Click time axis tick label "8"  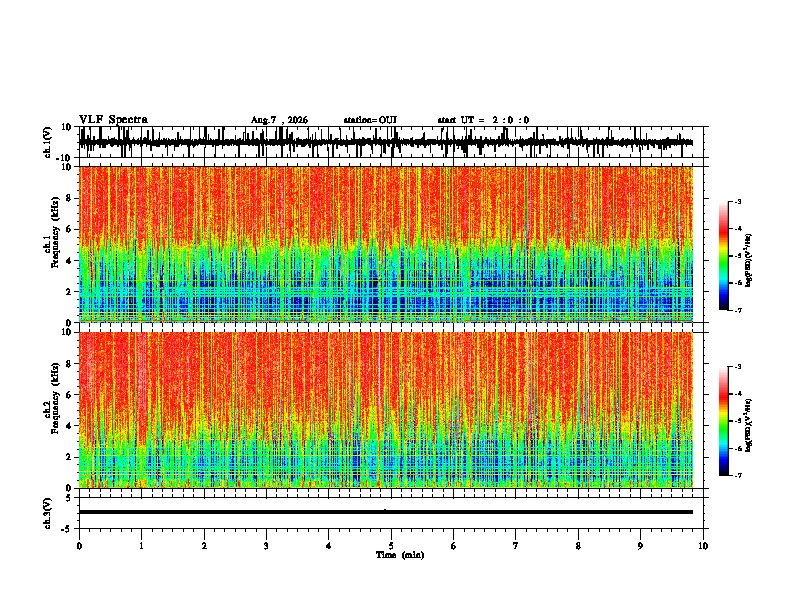tap(578, 546)
